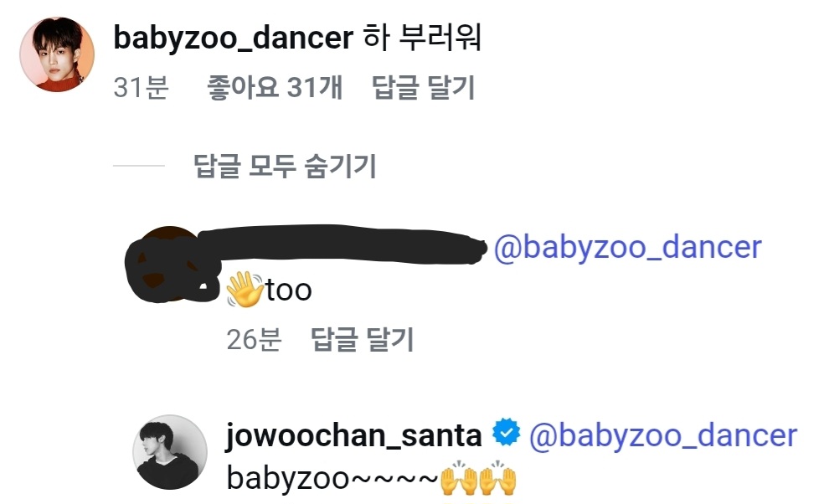
Task: Click 답글 달기 next to 26분
Action: coord(363,340)
